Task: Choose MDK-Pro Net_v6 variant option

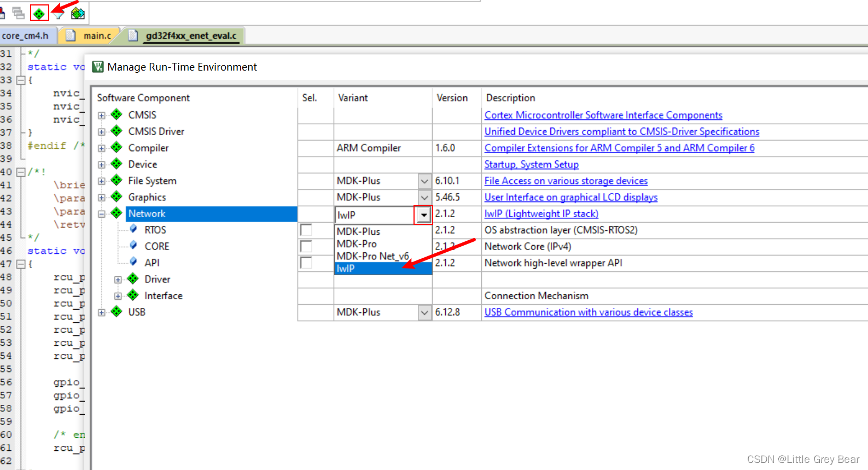Action: coord(383,256)
